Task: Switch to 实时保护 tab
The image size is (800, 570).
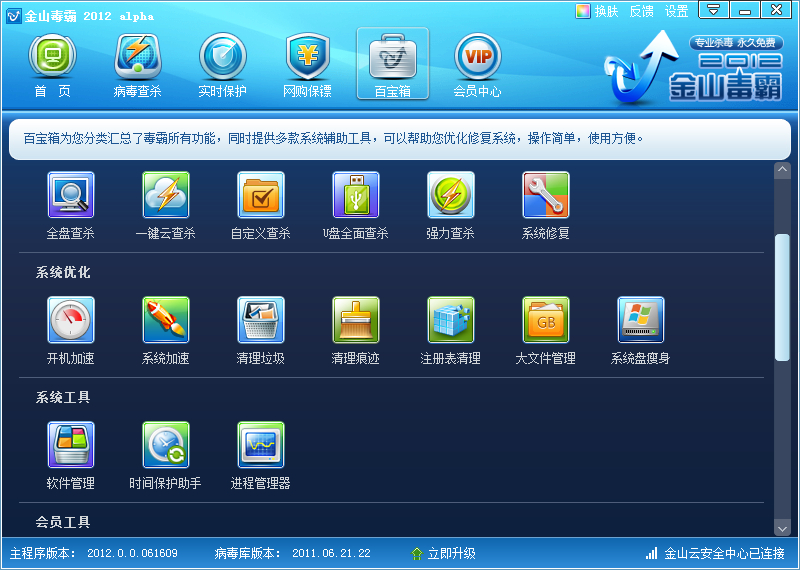Action: point(222,65)
